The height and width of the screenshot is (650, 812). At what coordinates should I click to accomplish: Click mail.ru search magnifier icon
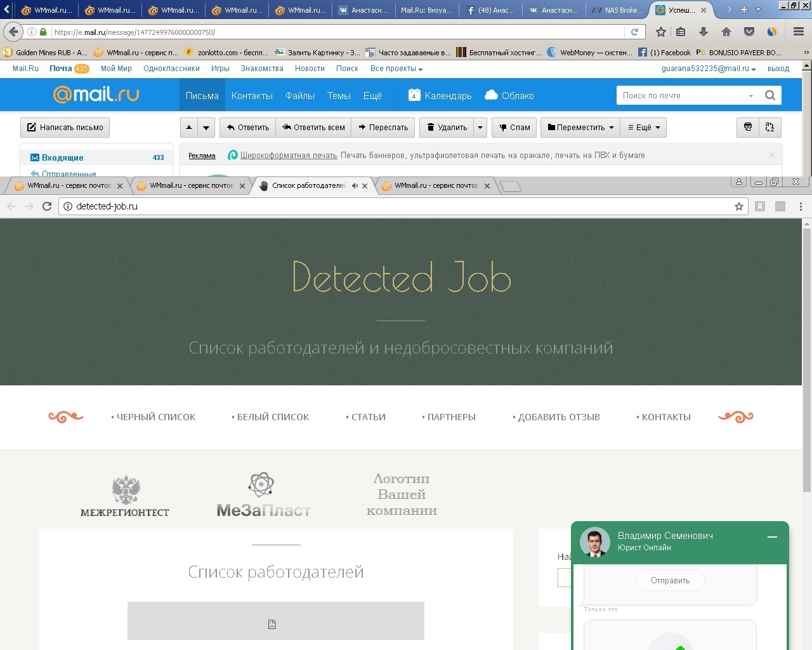(770, 95)
